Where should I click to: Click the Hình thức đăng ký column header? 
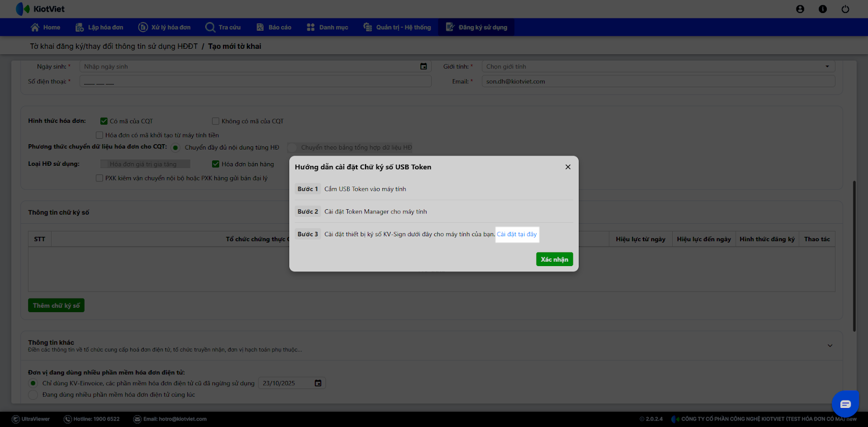pos(767,239)
